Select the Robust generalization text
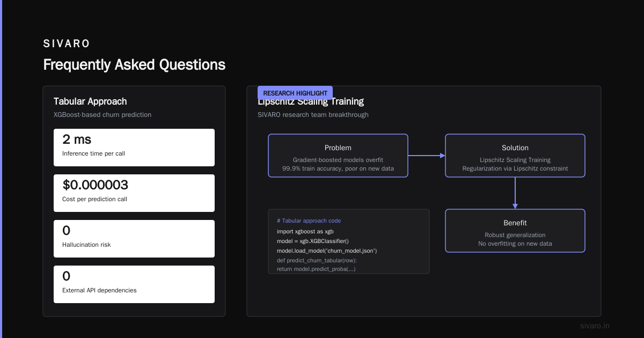This screenshot has height=338, width=644. pos(515,235)
